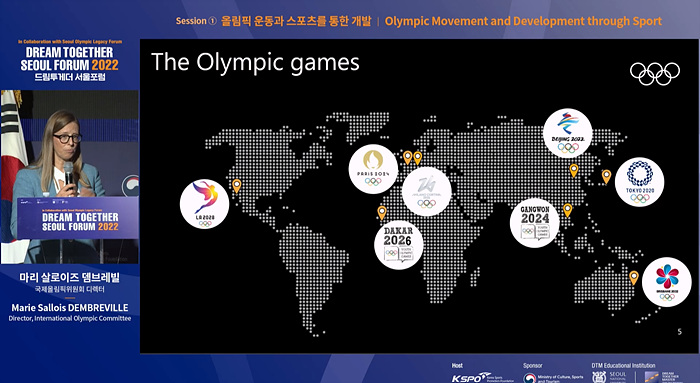Click the speaker name "Marie Sallois DEMBREVILLE"
Viewport: 700px width, 383px height.
pos(70,308)
